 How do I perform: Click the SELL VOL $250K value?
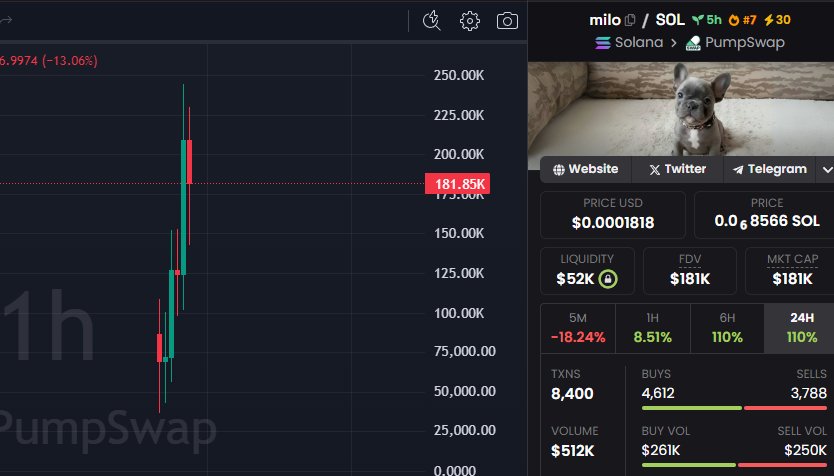805,450
